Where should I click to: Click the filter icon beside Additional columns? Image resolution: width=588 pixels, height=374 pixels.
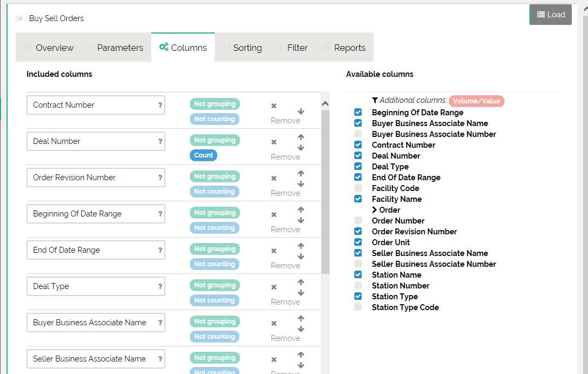pos(375,100)
